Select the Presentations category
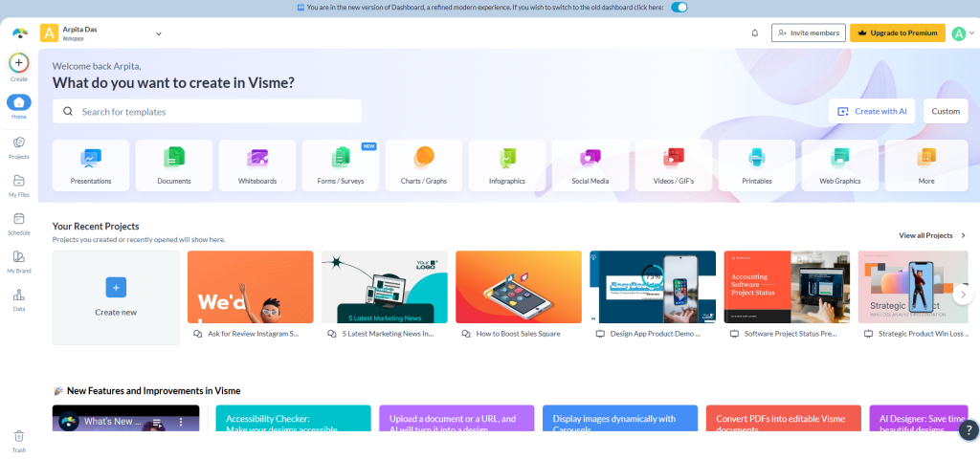 (x=91, y=165)
